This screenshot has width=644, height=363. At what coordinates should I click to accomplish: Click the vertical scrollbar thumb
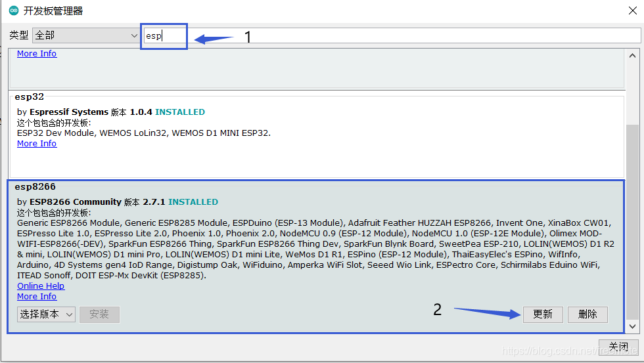pyautogui.click(x=632, y=221)
